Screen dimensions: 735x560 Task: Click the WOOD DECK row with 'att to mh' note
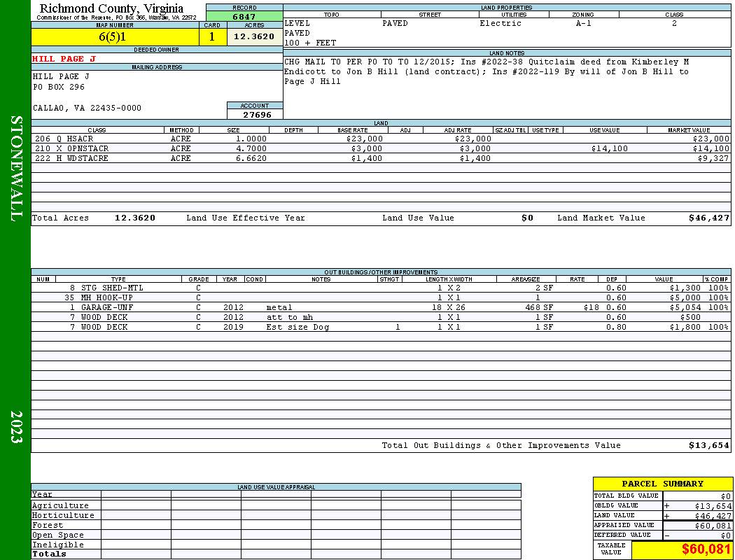pos(381,317)
